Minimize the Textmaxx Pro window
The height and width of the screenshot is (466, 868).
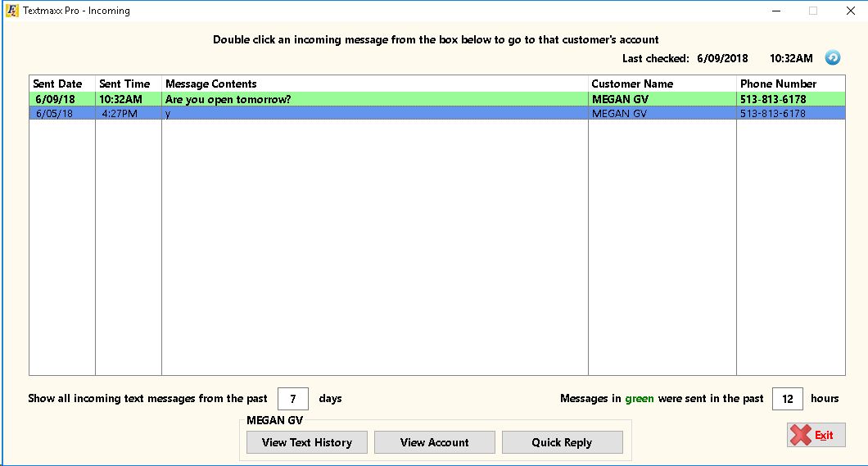pyautogui.click(x=775, y=11)
